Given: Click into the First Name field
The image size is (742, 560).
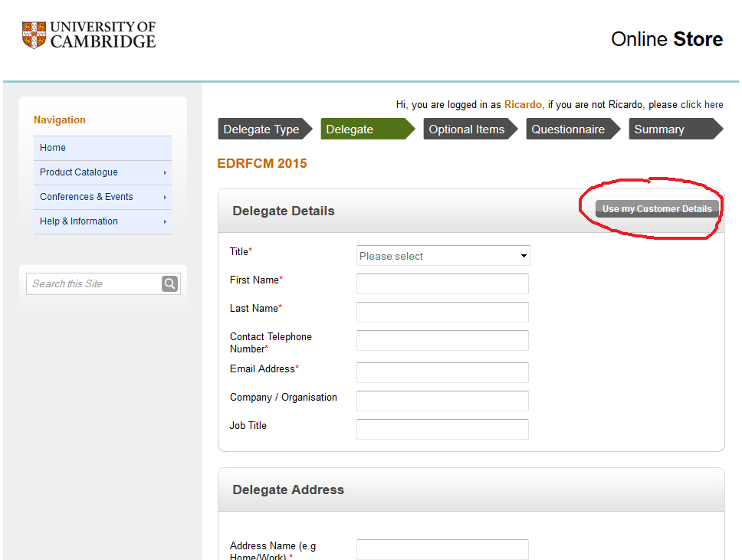Looking at the screenshot, I should pyautogui.click(x=442, y=283).
